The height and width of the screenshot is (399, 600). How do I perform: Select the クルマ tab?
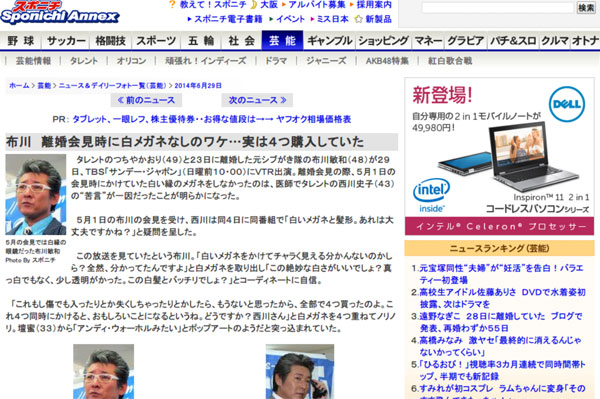click(x=554, y=41)
